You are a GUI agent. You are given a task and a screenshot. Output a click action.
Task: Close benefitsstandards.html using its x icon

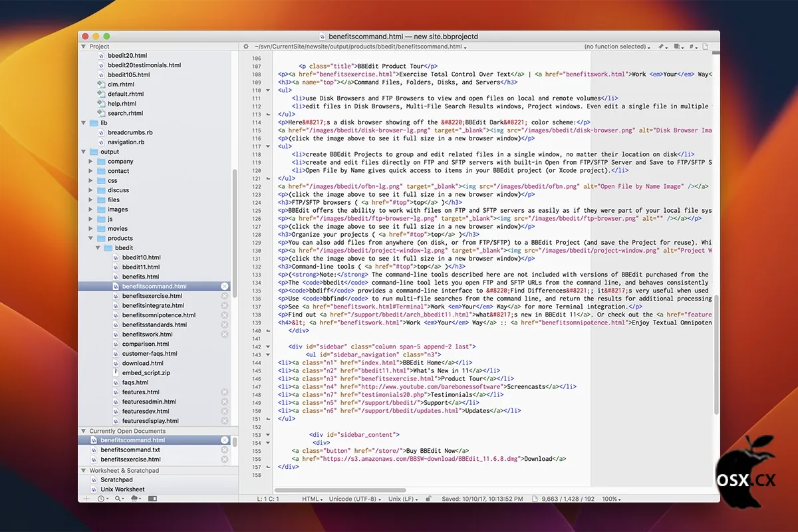coord(225,325)
